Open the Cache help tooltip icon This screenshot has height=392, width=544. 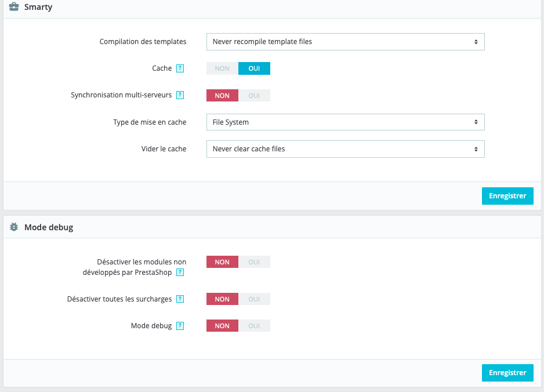[180, 68]
